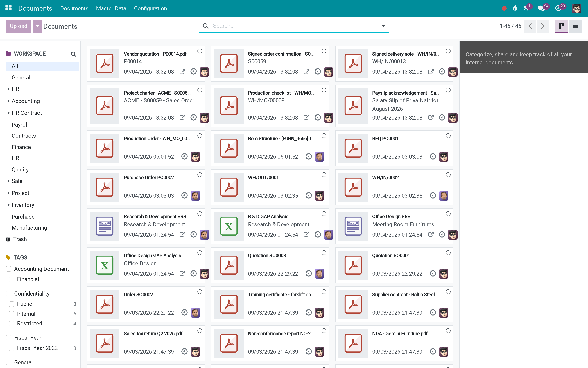Go to previous page of documents
This screenshot has height=368, width=588.
point(530,26)
